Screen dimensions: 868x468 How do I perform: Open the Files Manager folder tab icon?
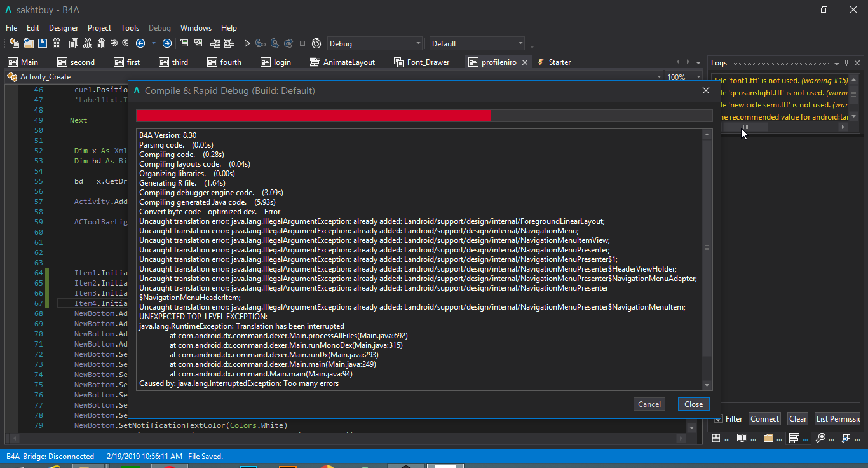point(768,438)
